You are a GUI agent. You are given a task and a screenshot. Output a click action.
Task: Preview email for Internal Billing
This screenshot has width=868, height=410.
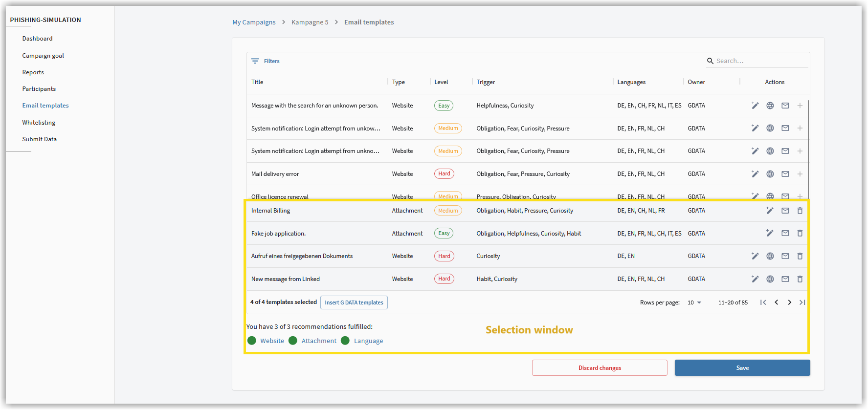pos(785,211)
